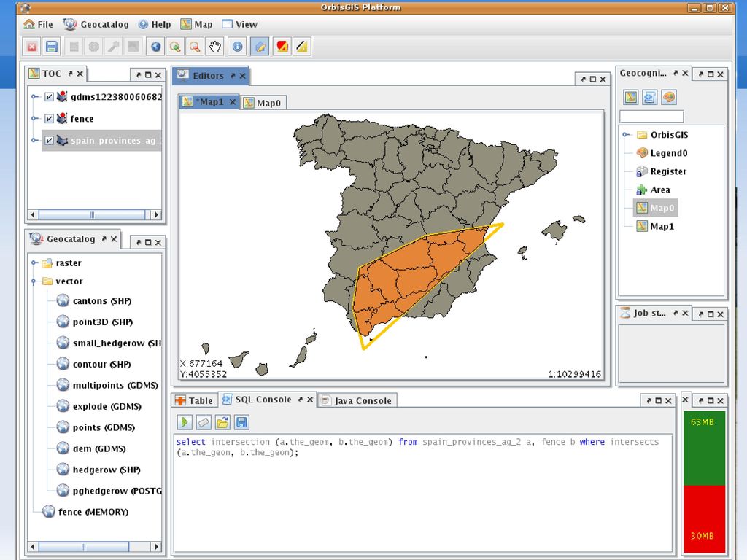Viewport: 747px width, 560px height.
Task: Click the globe full-extent toolbar icon
Action: [156, 47]
